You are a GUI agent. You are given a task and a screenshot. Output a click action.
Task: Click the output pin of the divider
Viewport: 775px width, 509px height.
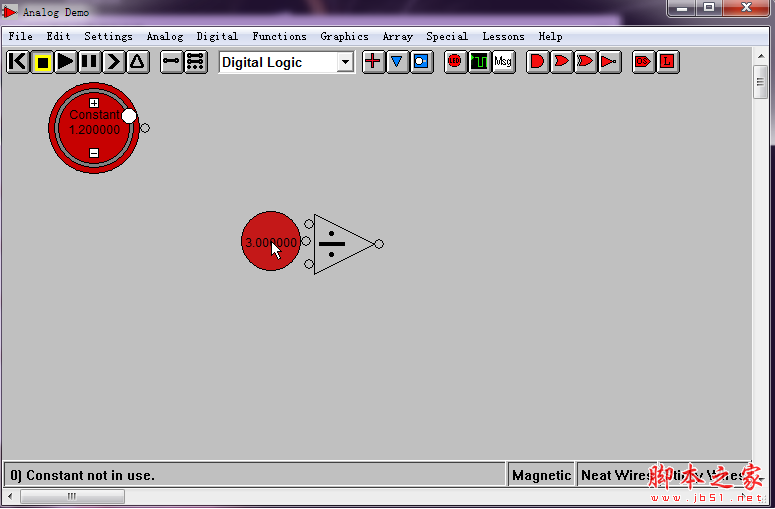click(379, 244)
